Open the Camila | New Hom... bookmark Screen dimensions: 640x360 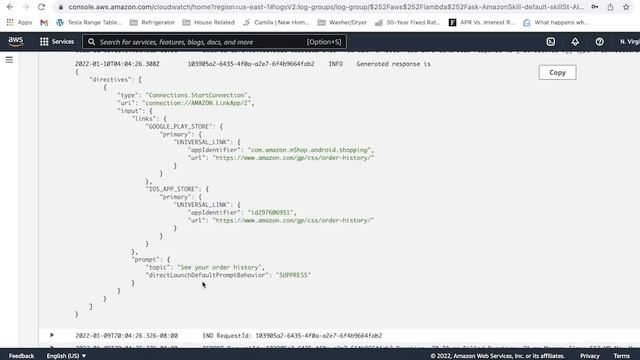[x=276, y=22]
